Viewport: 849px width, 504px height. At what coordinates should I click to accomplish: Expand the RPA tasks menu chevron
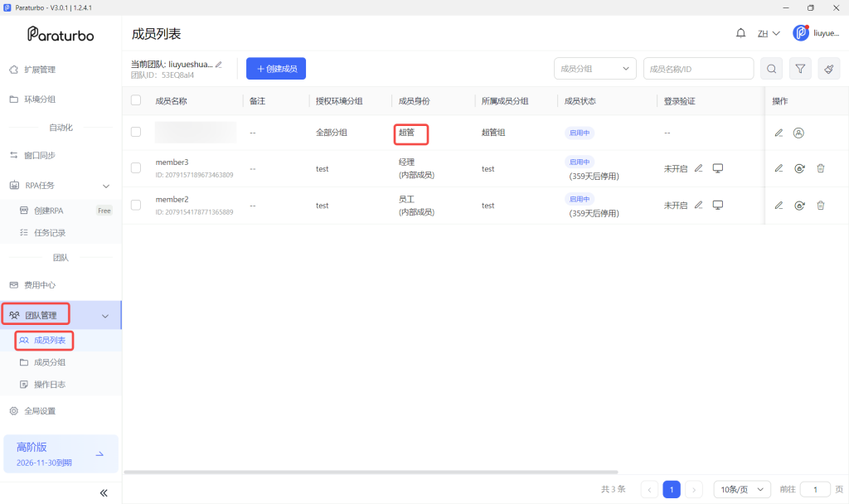(106, 186)
